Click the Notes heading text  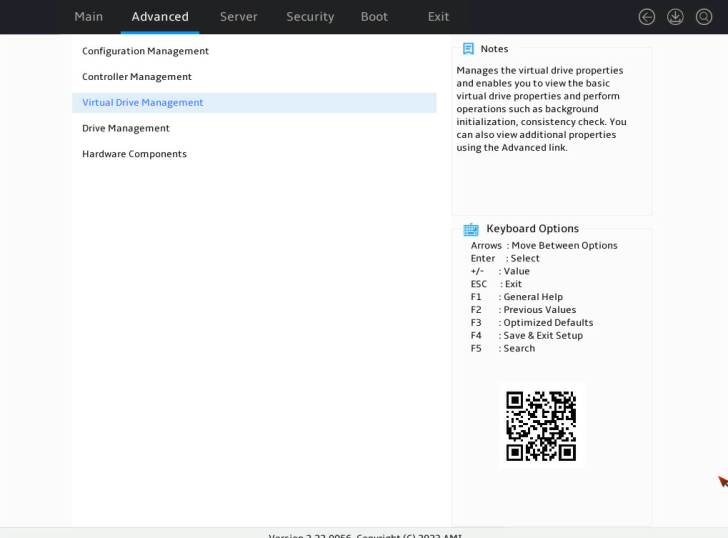coord(494,49)
